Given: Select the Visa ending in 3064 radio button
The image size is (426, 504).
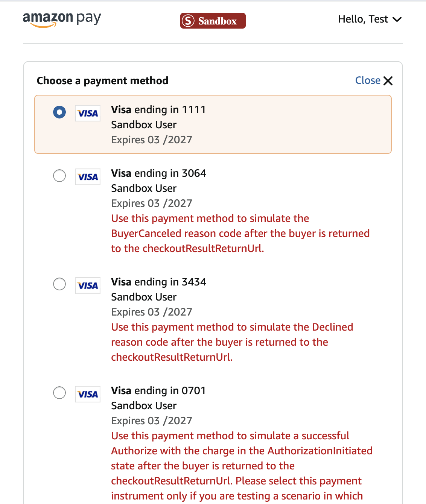Looking at the screenshot, I should pos(59,176).
